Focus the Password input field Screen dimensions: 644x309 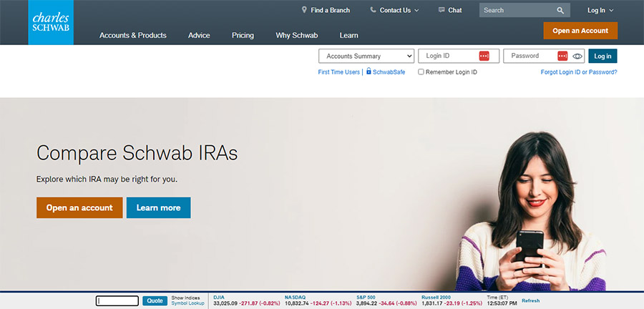coord(544,56)
